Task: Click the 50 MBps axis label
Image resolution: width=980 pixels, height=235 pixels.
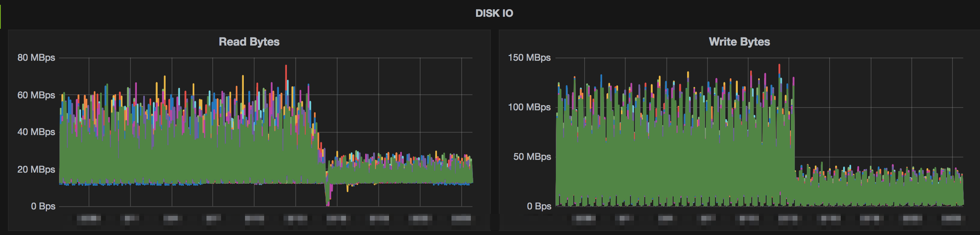Action: [532, 157]
